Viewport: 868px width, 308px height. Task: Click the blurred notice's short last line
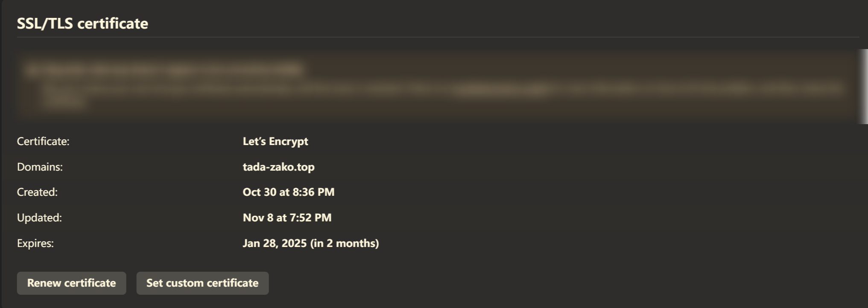[x=64, y=104]
